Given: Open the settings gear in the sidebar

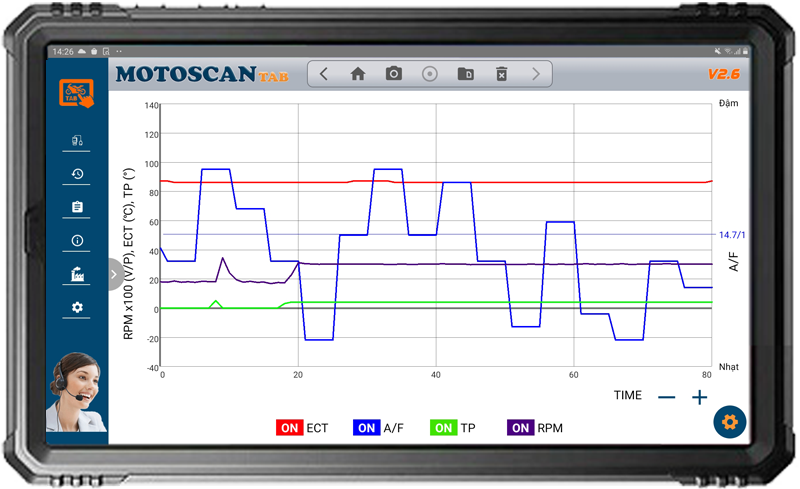Looking at the screenshot, I should [x=77, y=307].
